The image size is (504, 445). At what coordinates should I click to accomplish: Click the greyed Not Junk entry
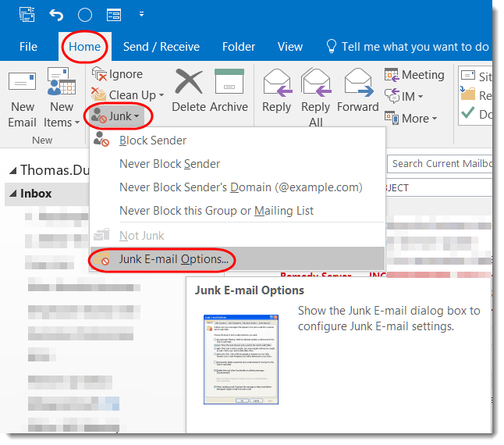237,236
